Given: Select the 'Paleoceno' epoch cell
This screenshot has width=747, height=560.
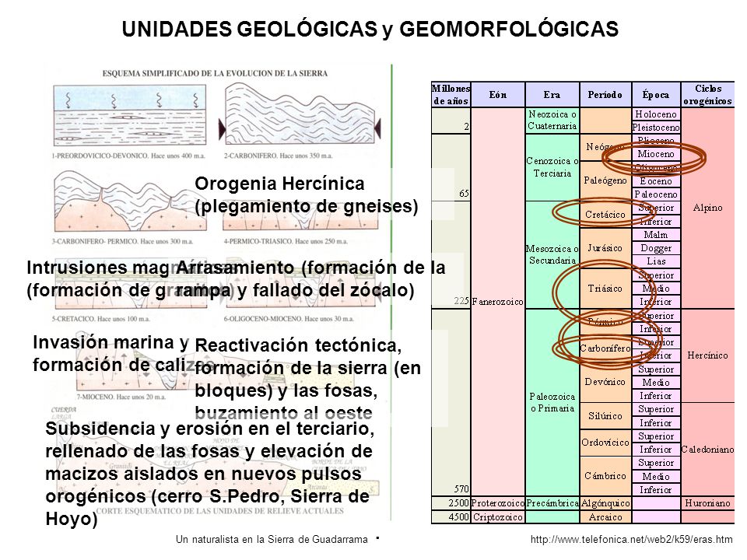Looking at the screenshot, I should pyautogui.click(x=656, y=194).
